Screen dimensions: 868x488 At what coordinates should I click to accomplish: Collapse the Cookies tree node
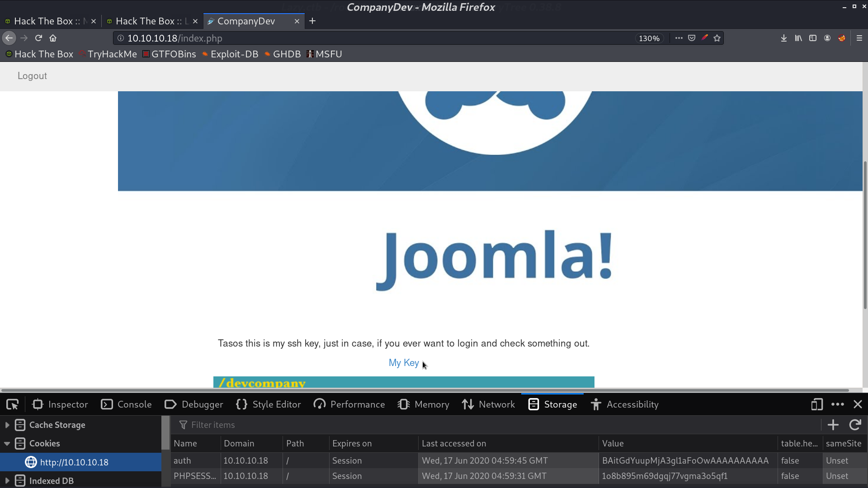(7, 444)
